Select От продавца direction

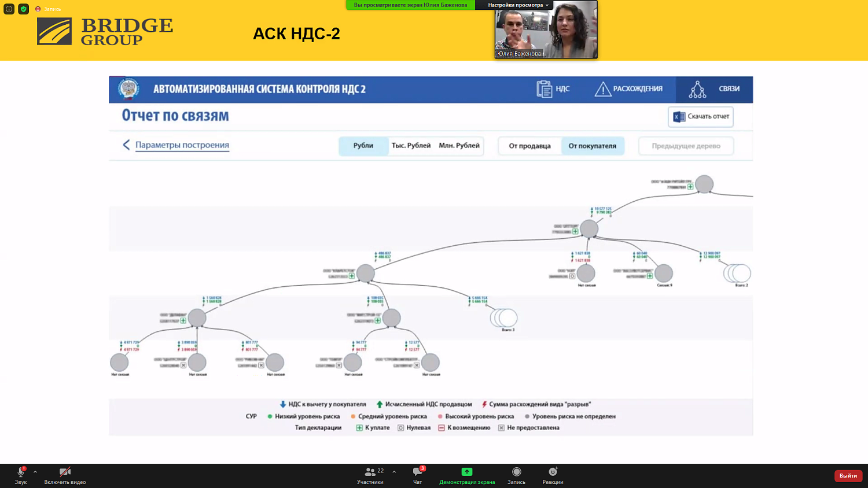(x=529, y=146)
